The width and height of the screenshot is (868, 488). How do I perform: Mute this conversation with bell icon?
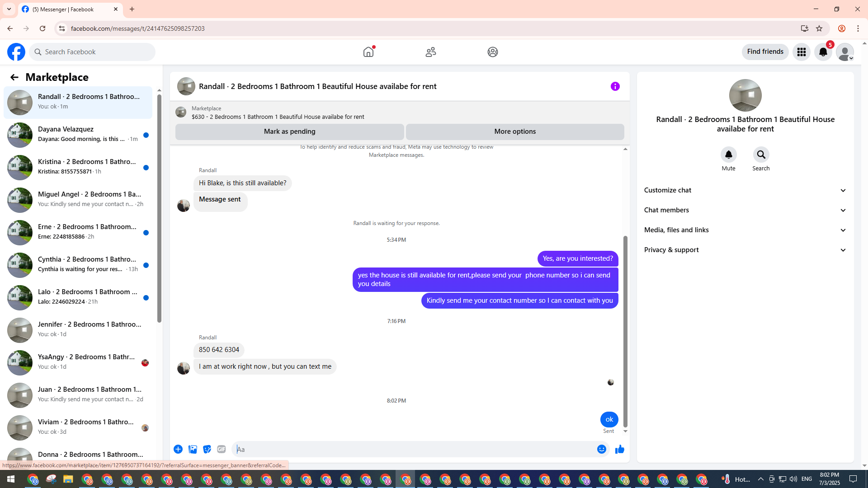[x=728, y=155]
